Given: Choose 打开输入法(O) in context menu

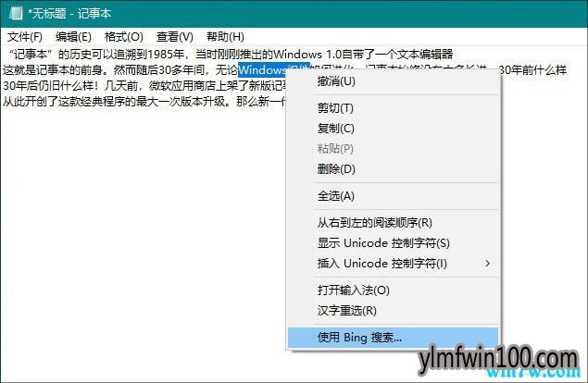Looking at the screenshot, I should 393,290.
